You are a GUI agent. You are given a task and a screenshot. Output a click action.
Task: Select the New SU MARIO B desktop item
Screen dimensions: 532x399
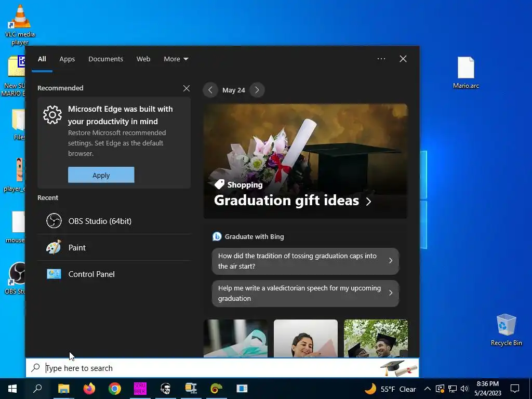tap(13, 76)
